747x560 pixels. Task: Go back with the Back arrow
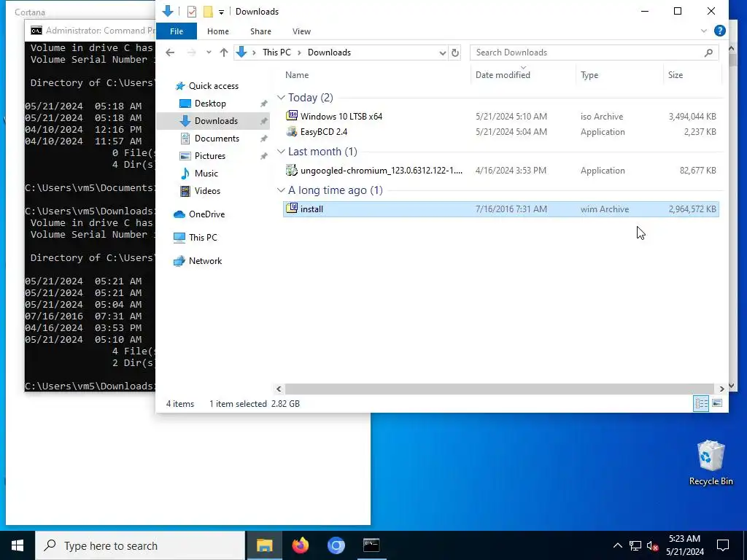point(170,52)
